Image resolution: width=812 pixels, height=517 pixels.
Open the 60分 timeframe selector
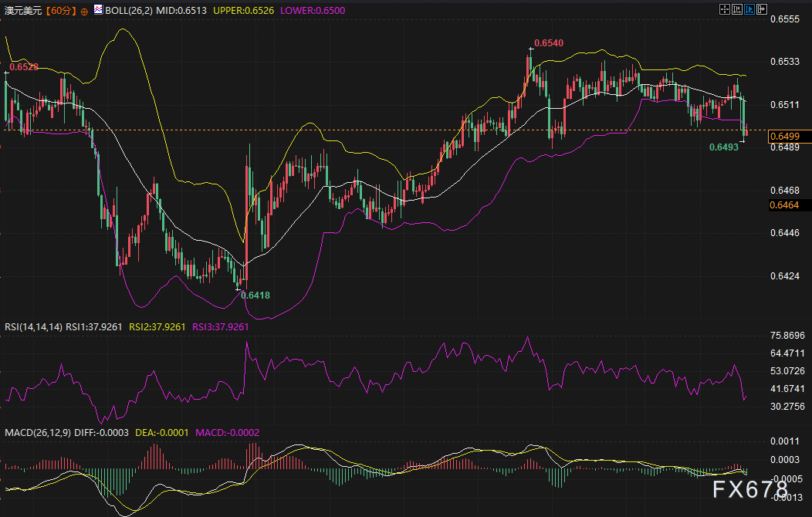point(60,11)
